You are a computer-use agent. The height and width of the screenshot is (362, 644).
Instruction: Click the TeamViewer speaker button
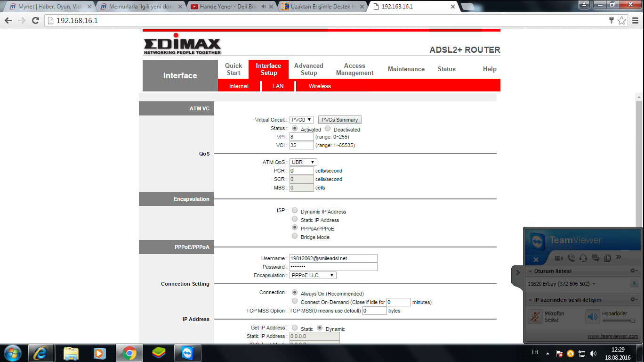tap(592, 316)
